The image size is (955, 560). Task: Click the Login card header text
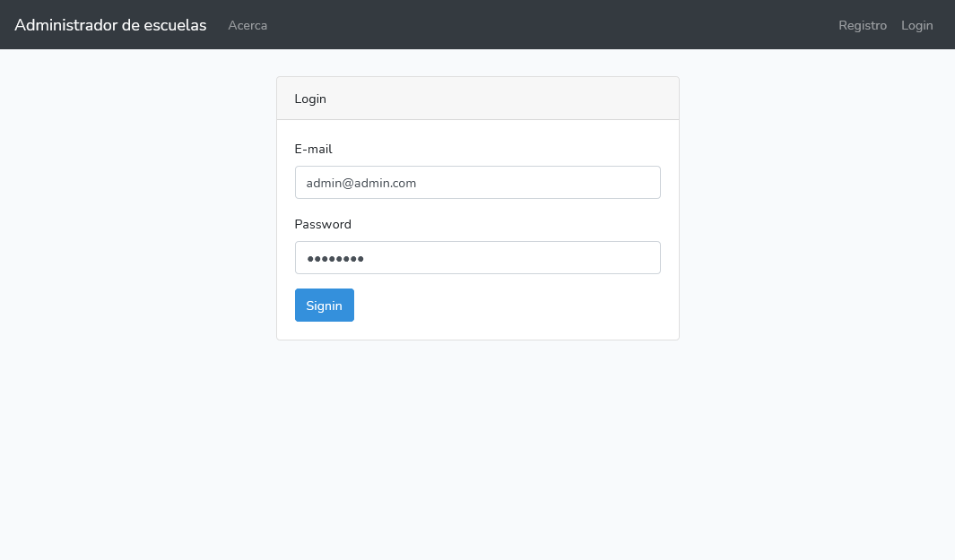click(310, 99)
